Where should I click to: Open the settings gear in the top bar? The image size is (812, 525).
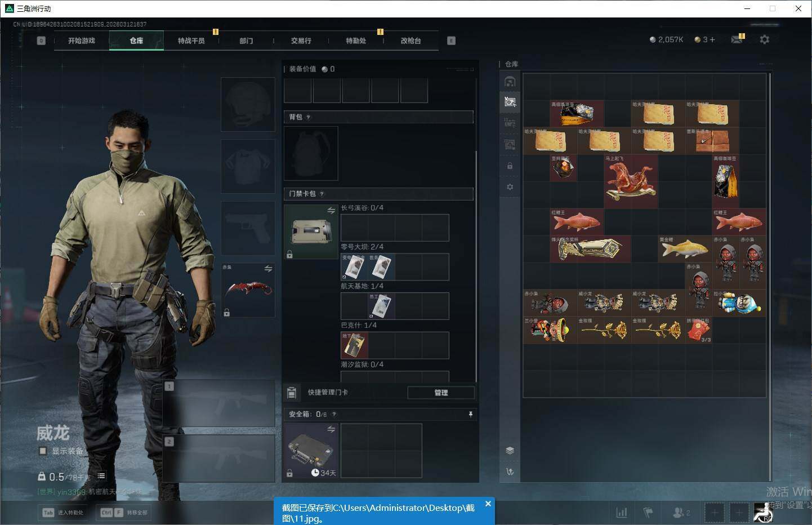764,39
